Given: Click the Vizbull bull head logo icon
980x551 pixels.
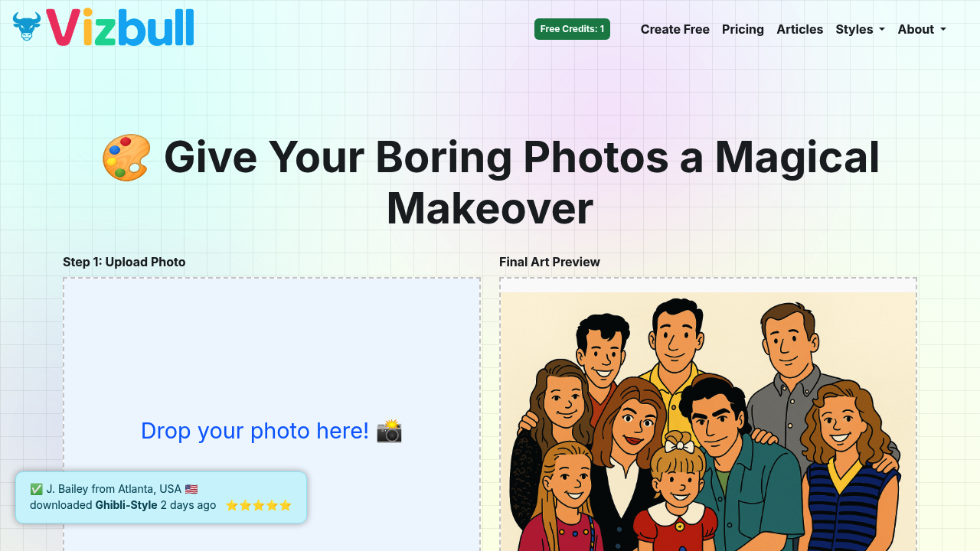Looking at the screenshot, I should point(27,27).
